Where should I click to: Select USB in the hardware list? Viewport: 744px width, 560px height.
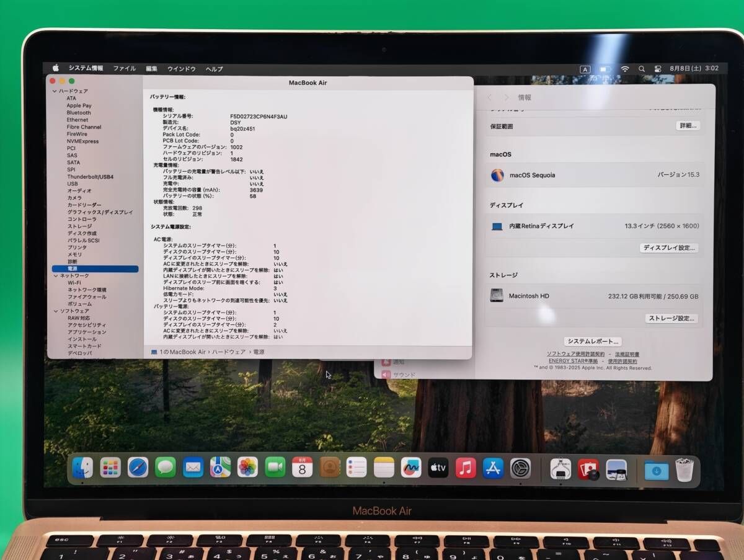(x=73, y=184)
